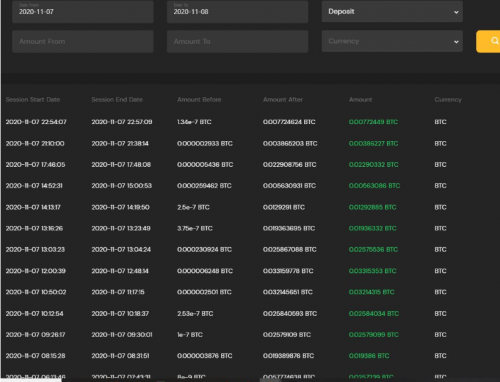Viewport: 500px width, 382px height.
Task: Click amount before 0.000002501 BTC
Action: (x=204, y=292)
